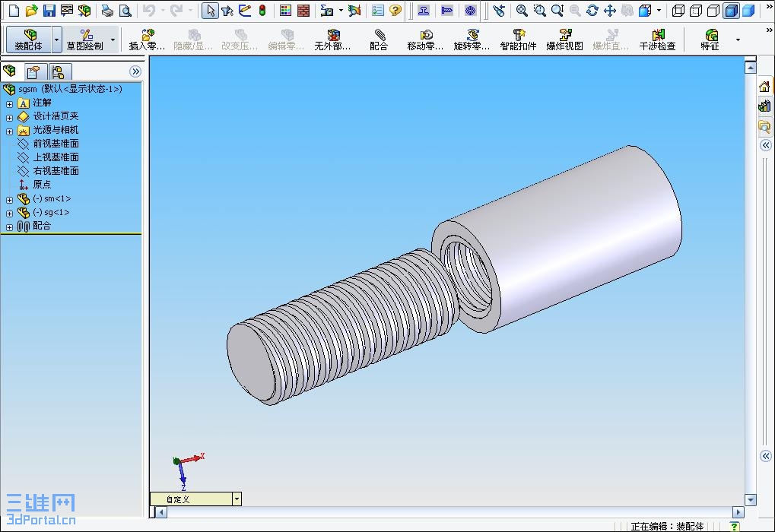This screenshot has height=532, width=775.
Task: Click the Previous View icon
Action: [499, 11]
